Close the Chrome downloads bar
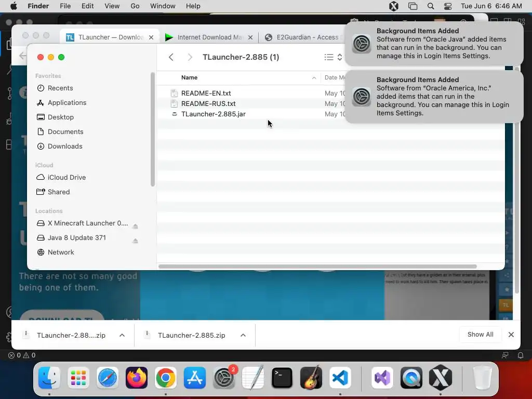 point(511,335)
